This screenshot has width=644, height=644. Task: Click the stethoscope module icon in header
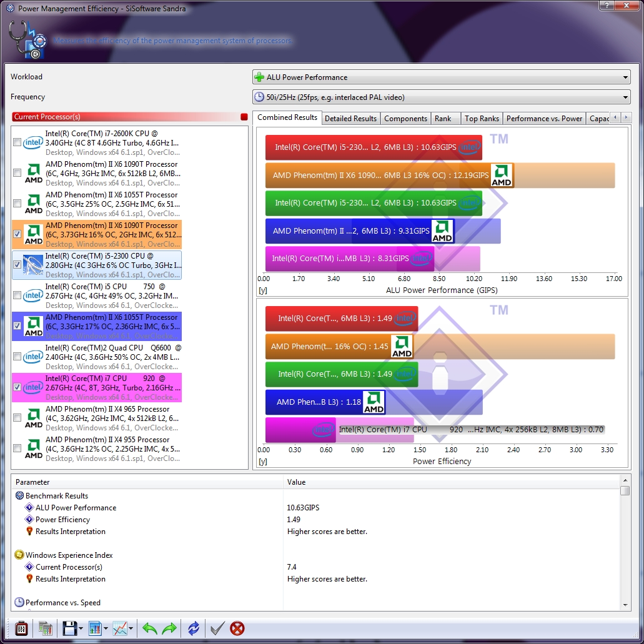[x=27, y=40]
